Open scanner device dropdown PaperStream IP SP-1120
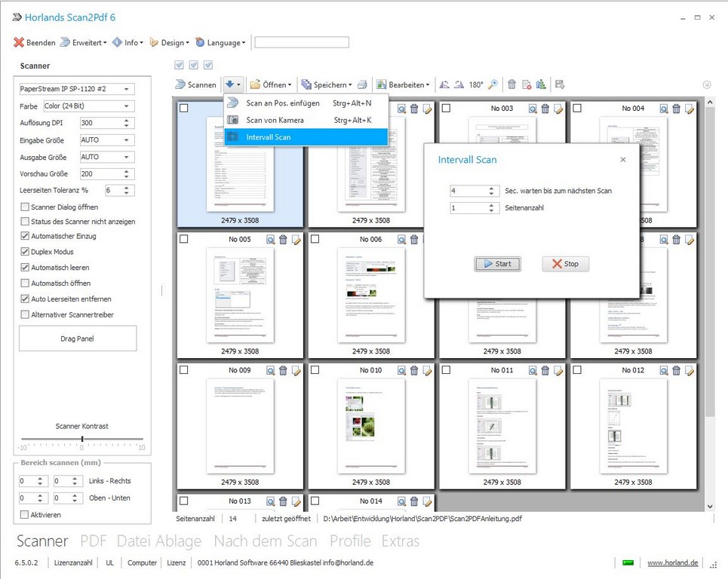The image size is (728, 579). 77,89
